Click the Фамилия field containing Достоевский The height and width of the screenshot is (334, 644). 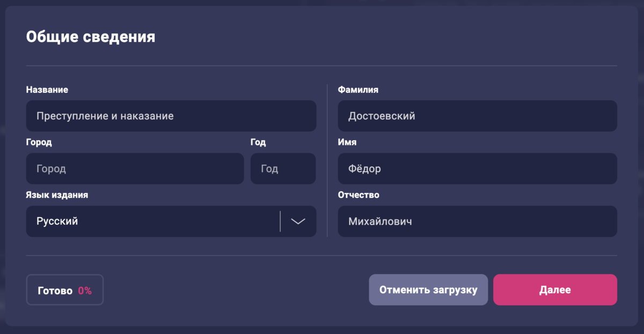[477, 116]
